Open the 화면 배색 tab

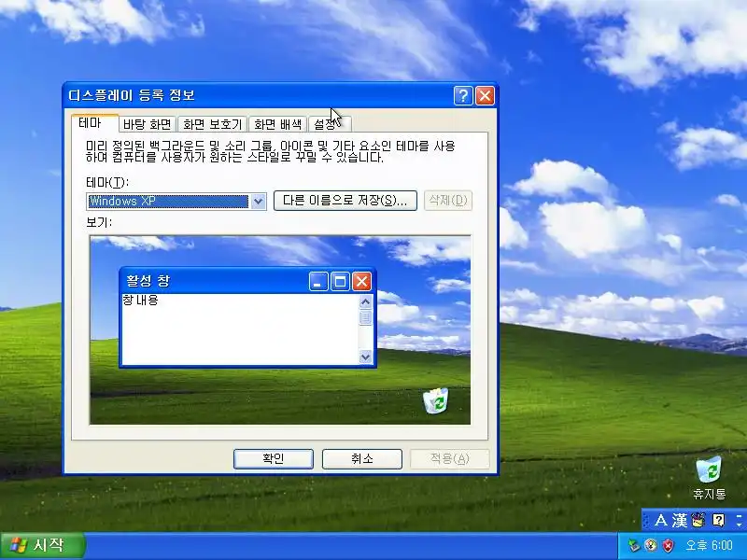(277, 124)
